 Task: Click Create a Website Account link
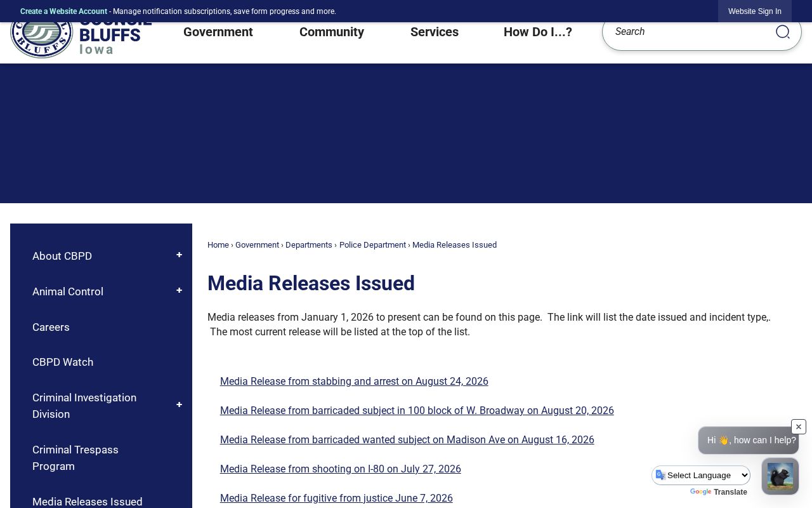coord(63,11)
